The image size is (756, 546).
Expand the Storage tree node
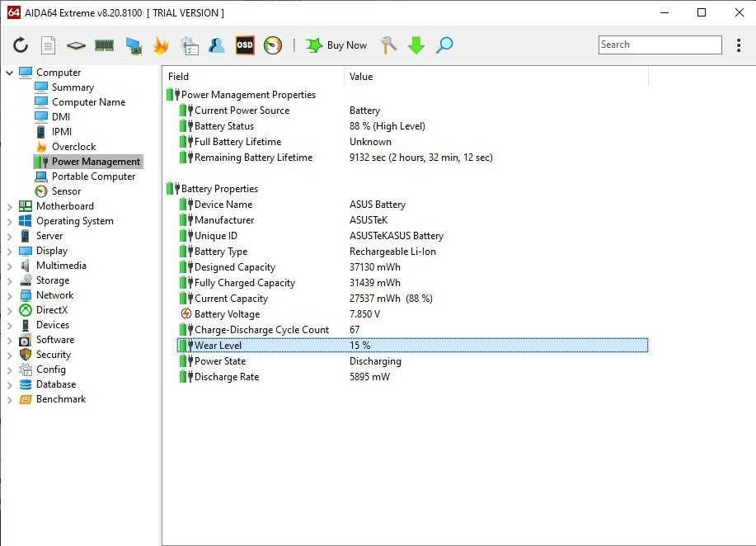tap(9, 280)
